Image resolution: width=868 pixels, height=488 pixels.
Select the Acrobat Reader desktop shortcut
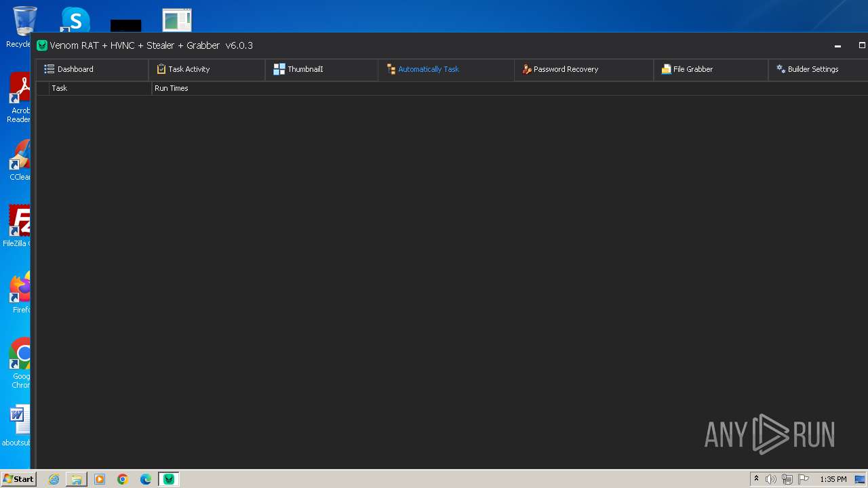[19, 98]
